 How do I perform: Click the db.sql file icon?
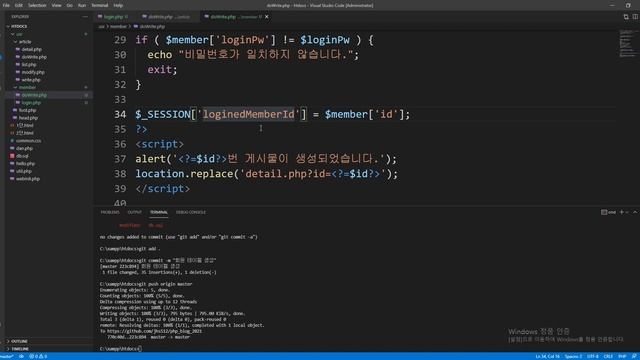point(12,156)
